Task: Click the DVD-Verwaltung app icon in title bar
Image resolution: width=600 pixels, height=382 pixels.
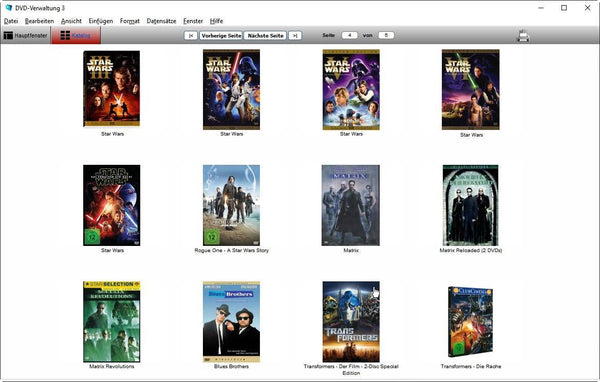Action: click(x=8, y=8)
